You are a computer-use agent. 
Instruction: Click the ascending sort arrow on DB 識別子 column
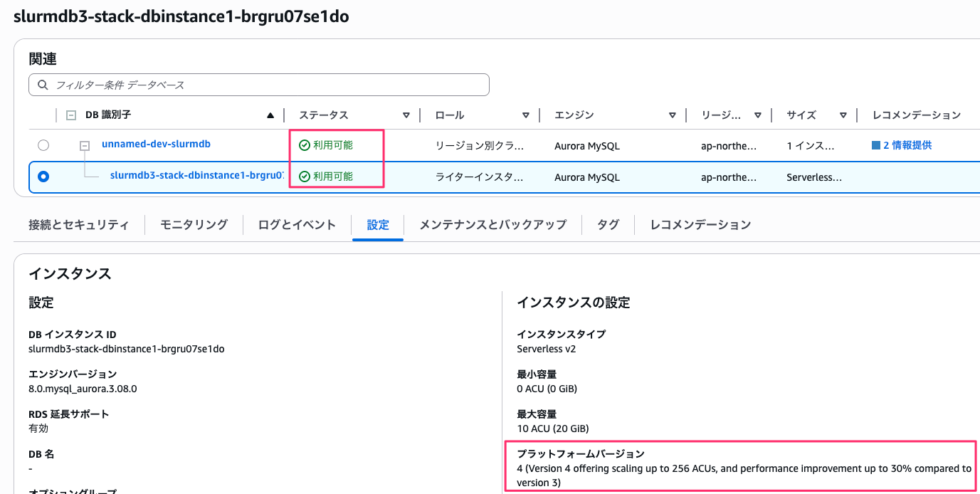(270, 115)
